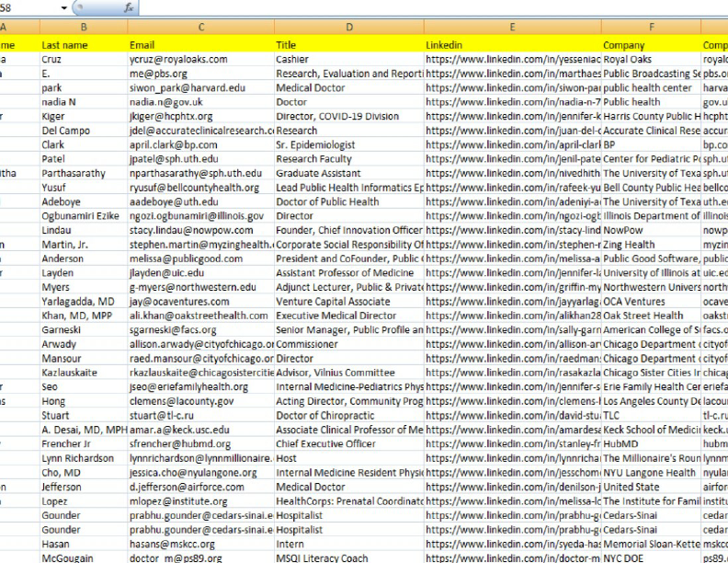Select the 'Oak Street Health' company cell
Viewport: 728px width, 563px height.
click(652, 316)
